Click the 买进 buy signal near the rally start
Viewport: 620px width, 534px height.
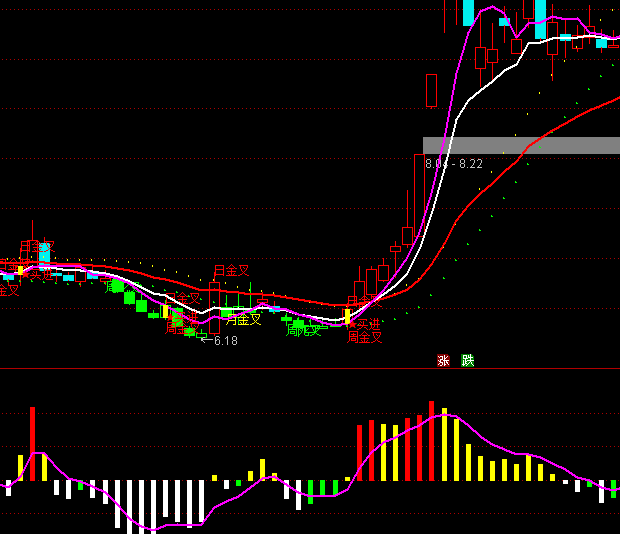click(364, 324)
